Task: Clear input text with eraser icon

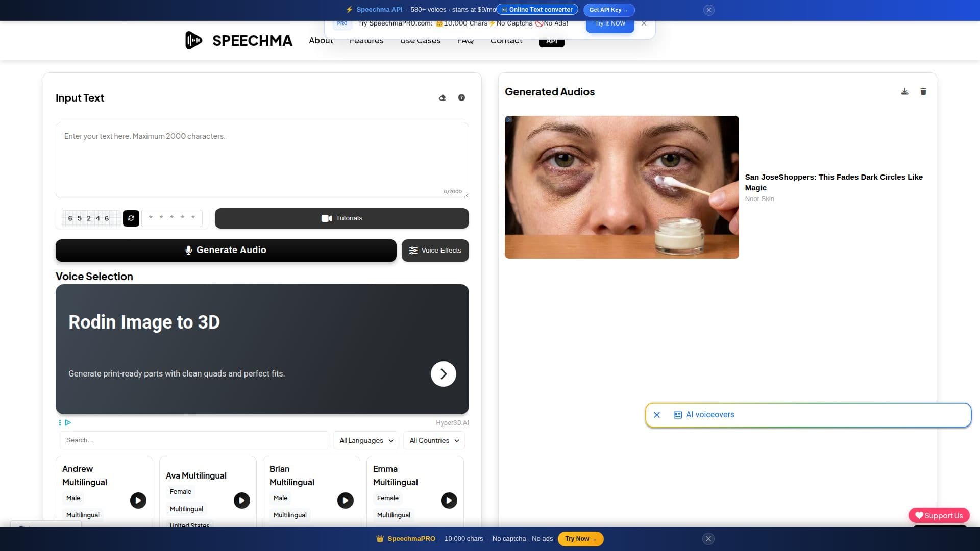Action: [x=442, y=98]
